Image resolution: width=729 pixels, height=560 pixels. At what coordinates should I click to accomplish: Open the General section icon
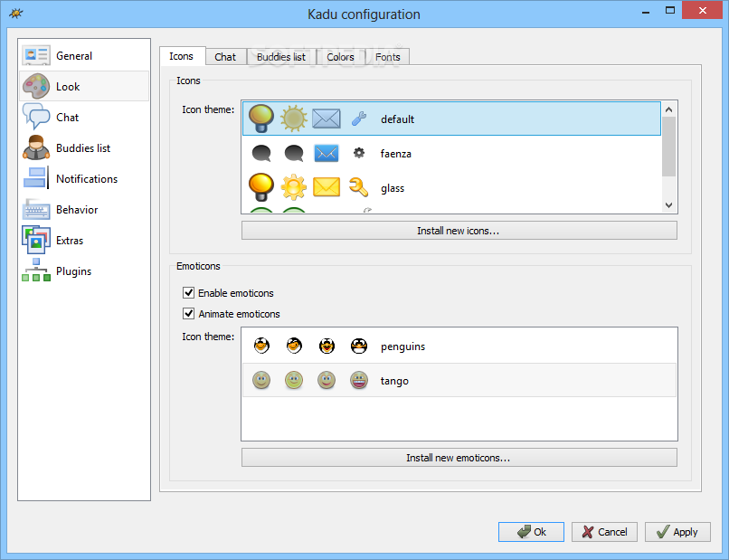pos(36,56)
